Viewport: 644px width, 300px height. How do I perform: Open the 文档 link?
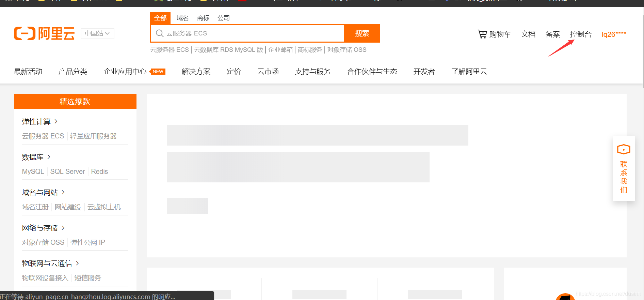[x=528, y=34]
